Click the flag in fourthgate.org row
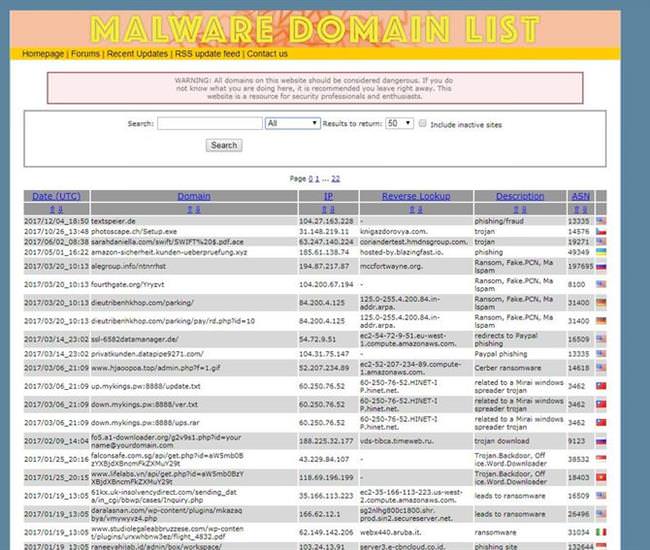 (601, 284)
